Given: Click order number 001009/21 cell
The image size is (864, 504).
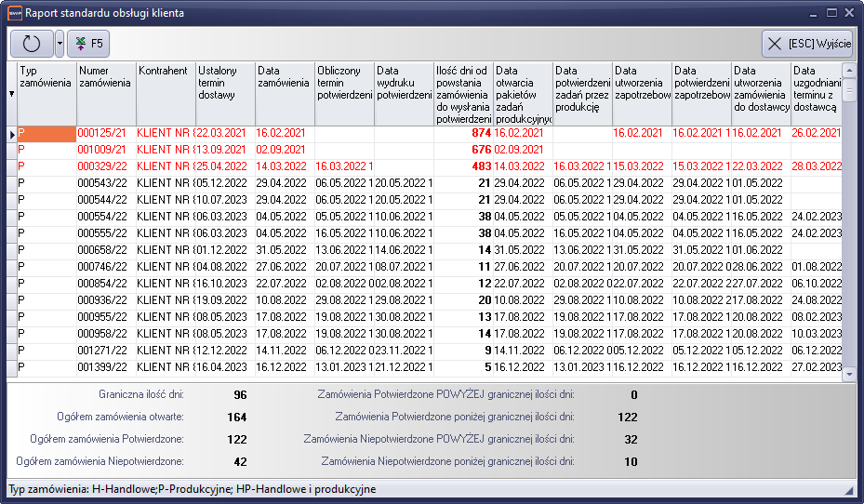Looking at the screenshot, I should [x=105, y=150].
